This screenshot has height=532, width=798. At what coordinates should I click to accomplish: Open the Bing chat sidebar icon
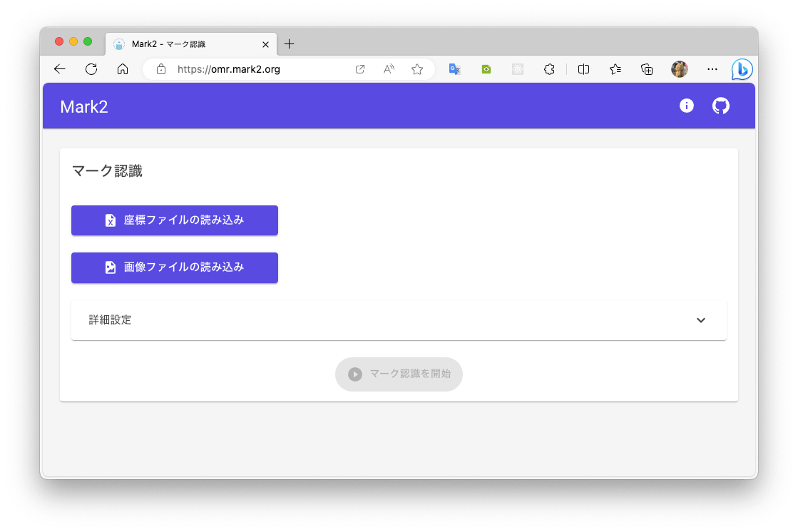(x=742, y=69)
